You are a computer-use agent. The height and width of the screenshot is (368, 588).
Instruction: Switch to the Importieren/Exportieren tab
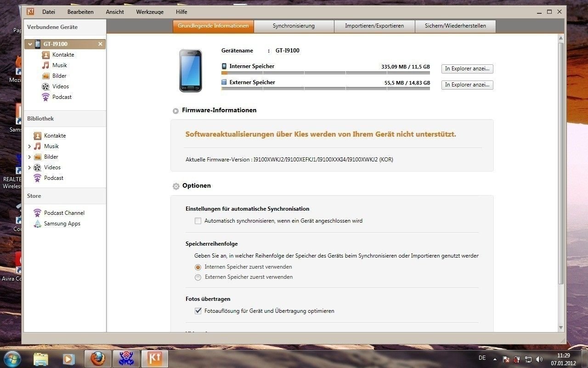(374, 26)
